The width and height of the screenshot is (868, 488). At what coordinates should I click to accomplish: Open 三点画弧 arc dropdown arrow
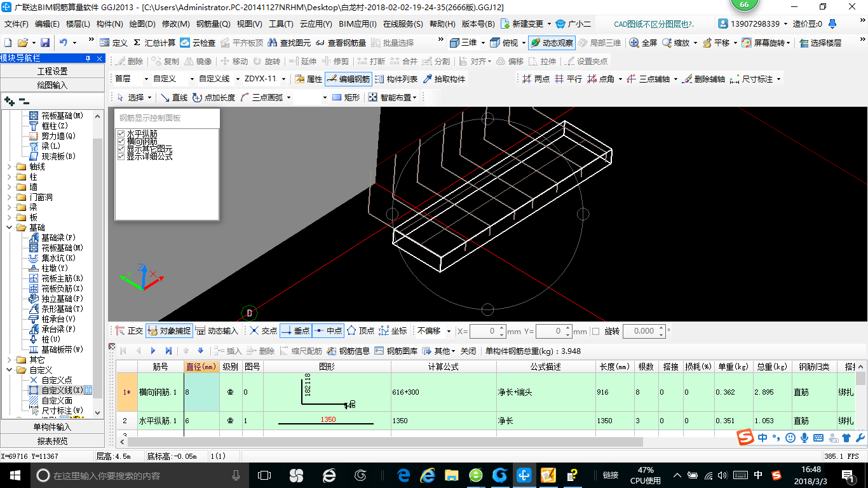pyautogui.click(x=288, y=97)
